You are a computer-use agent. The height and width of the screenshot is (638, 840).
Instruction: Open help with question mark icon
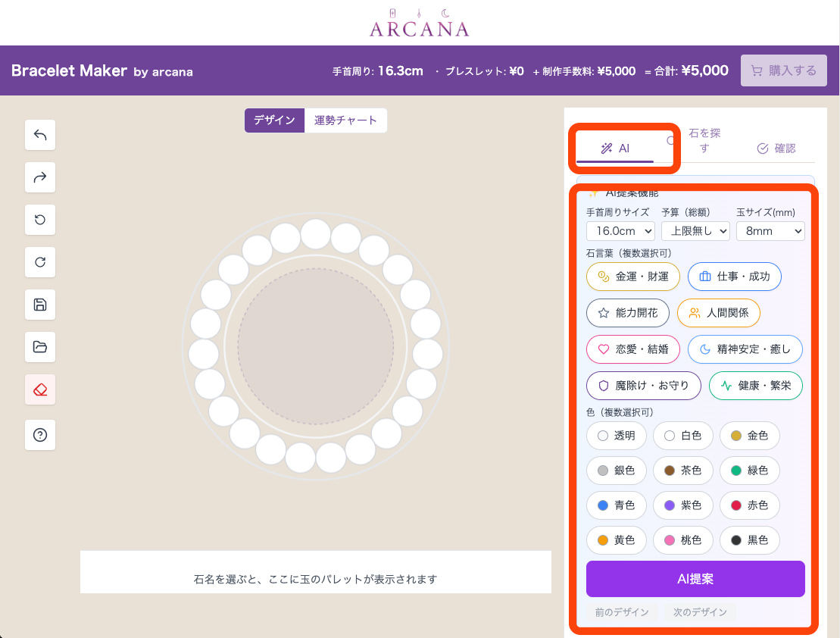pos(40,435)
